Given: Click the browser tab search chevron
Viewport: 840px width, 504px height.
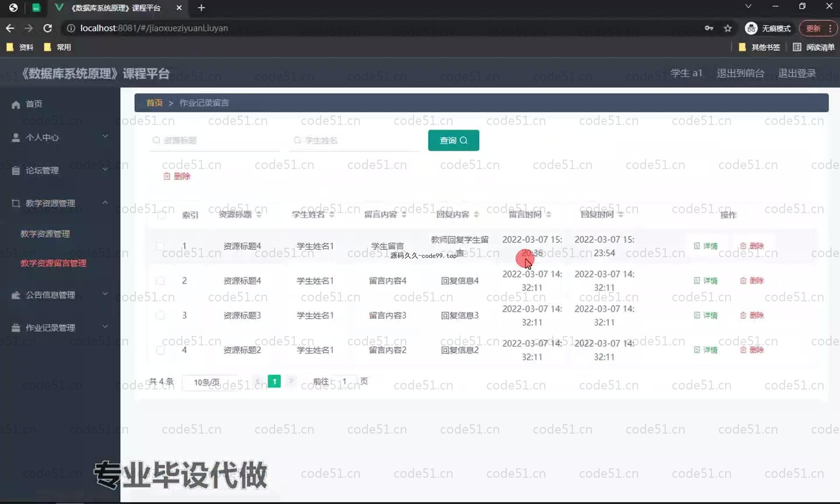Looking at the screenshot, I should (748, 6).
